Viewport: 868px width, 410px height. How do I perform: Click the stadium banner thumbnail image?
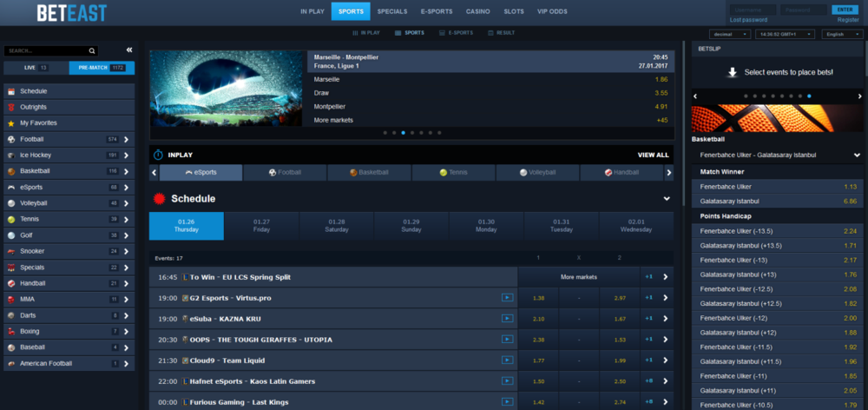[227, 88]
